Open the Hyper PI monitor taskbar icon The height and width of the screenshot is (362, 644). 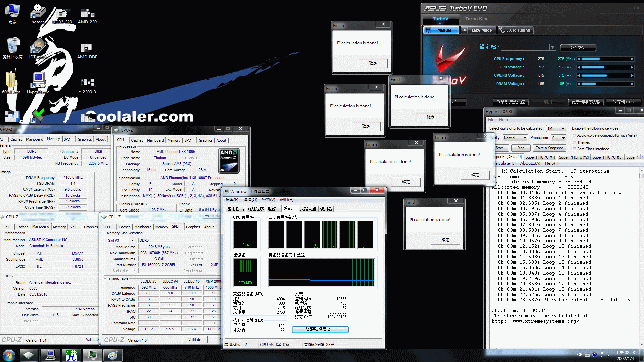[x=51, y=355]
